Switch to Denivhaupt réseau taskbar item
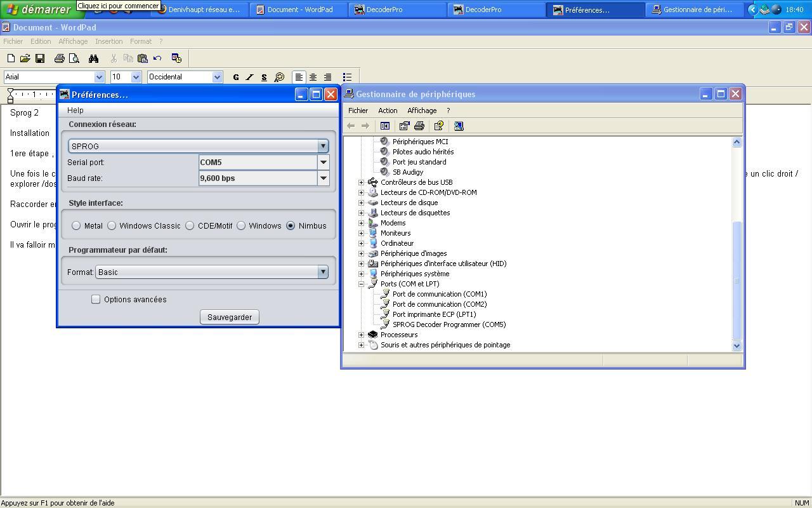The height and width of the screenshot is (508, 812). point(199,10)
